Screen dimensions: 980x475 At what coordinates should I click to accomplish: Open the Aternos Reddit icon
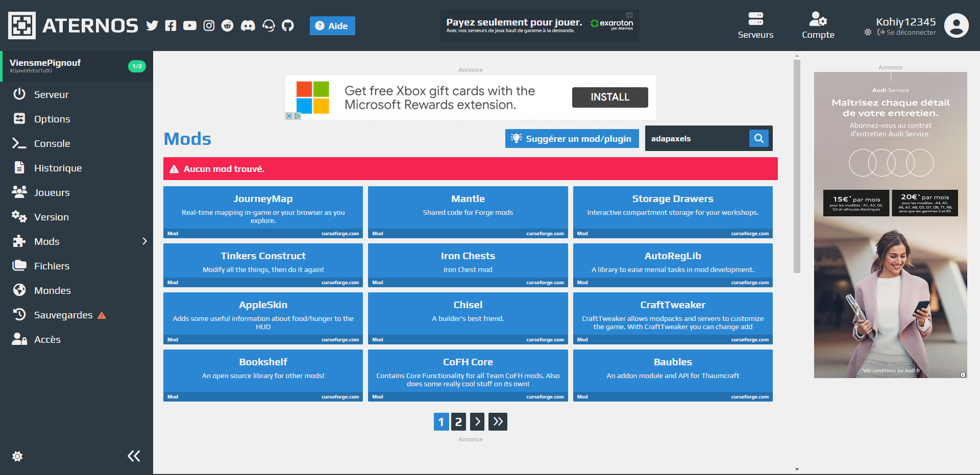coord(228,26)
